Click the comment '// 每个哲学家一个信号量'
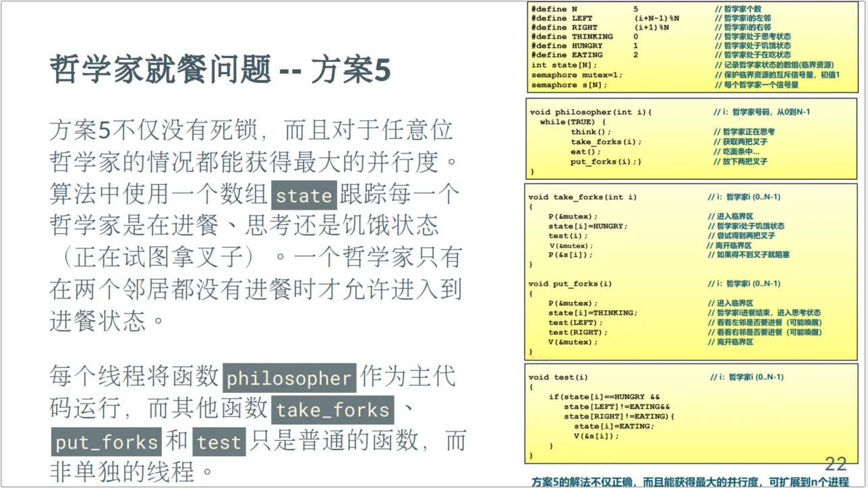The width and height of the screenshot is (868, 488). click(757, 86)
